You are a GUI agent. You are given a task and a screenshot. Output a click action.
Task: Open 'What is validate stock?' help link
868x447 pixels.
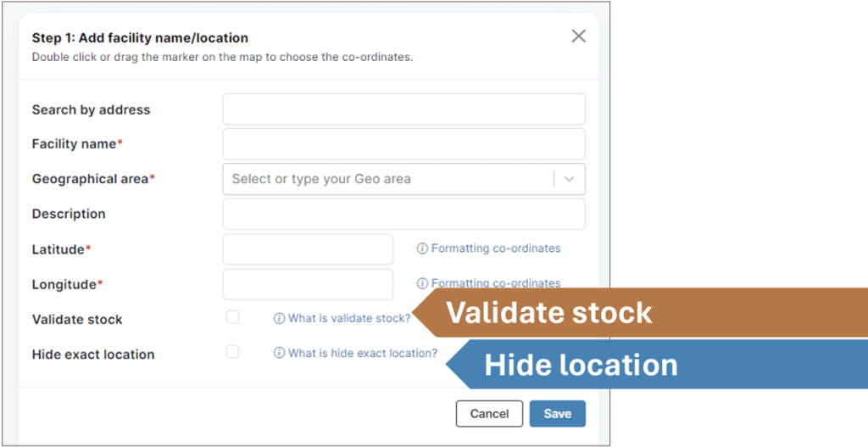pos(348,319)
